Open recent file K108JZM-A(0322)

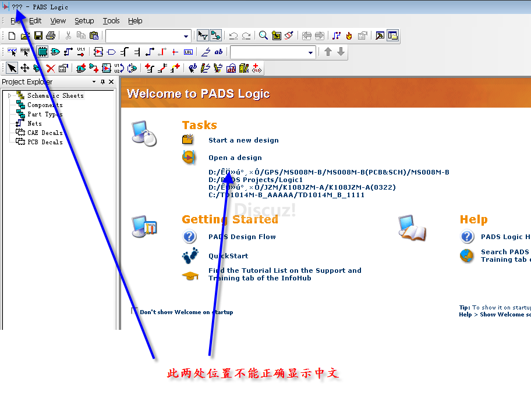(x=302, y=187)
